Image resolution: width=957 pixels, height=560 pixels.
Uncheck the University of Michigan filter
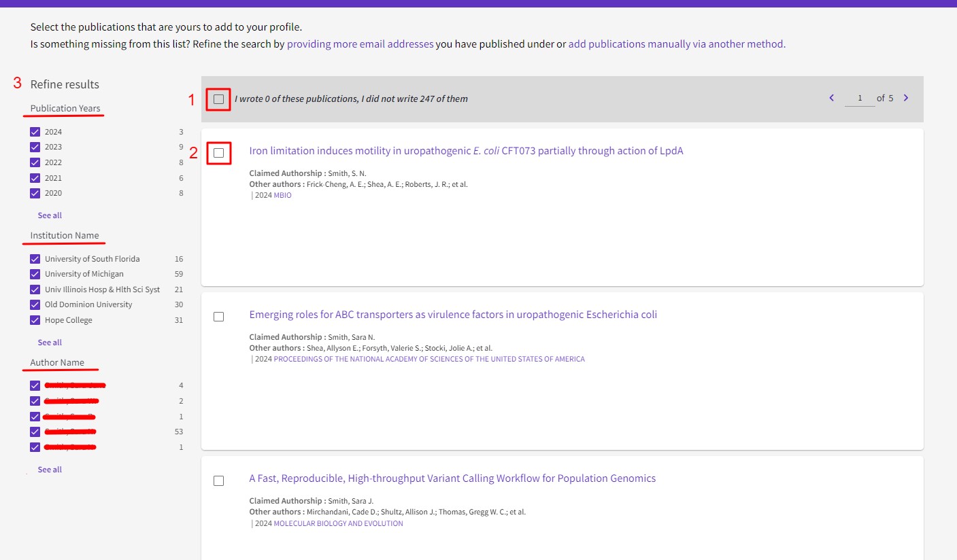coord(35,274)
